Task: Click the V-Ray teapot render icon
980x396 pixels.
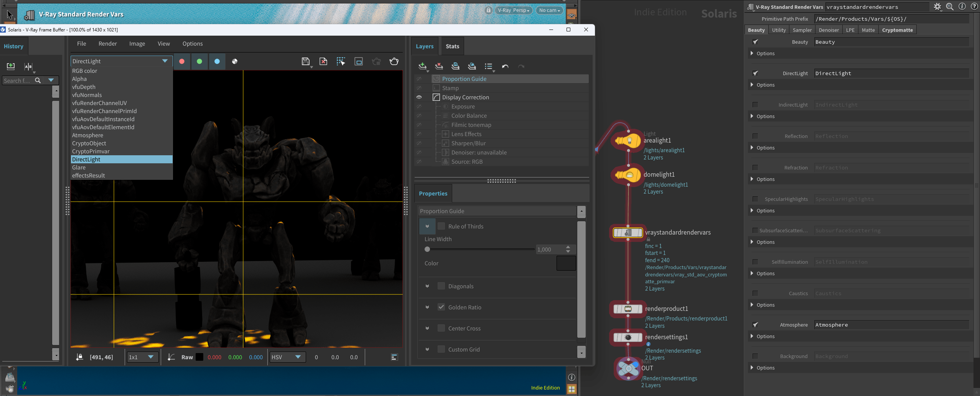Action: tap(394, 61)
